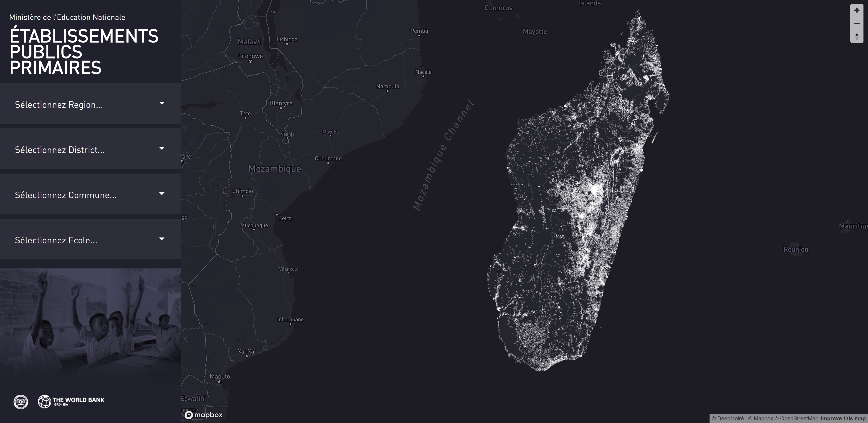868x423 pixels.
Task: Open the Mapbox attribution link
Action: [760, 418]
